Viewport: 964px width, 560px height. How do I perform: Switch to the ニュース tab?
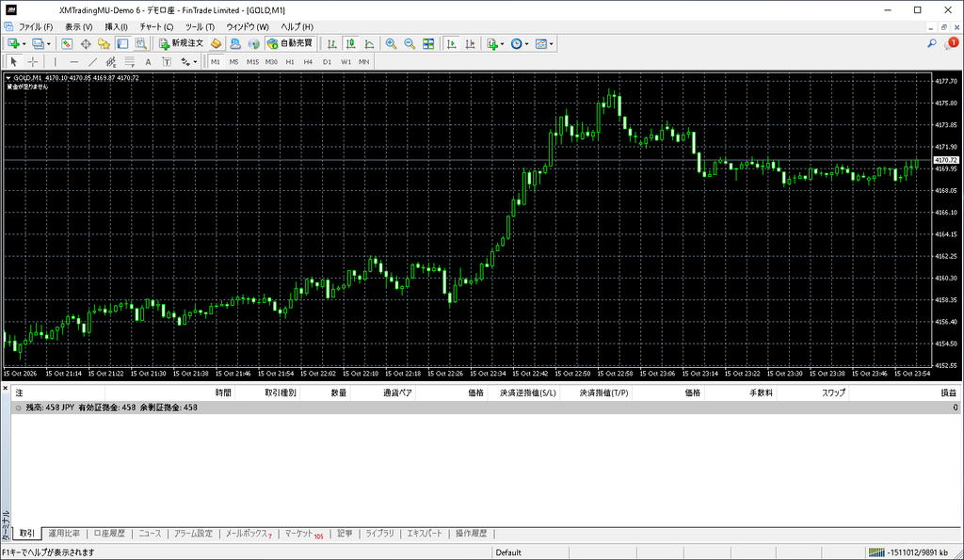(x=150, y=534)
